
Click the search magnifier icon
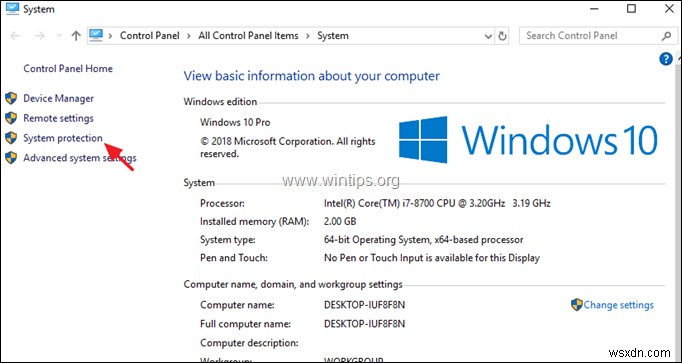point(666,36)
